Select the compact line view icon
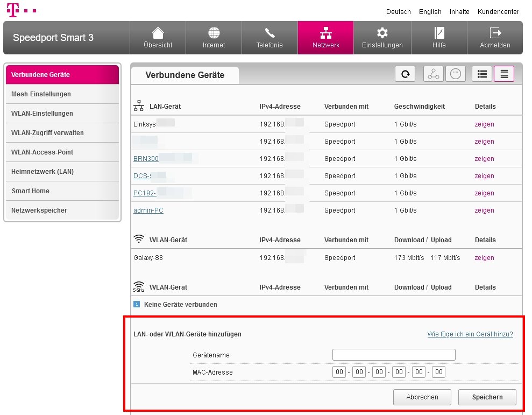Viewport: 532px width, 415px height. pos(503,74)
